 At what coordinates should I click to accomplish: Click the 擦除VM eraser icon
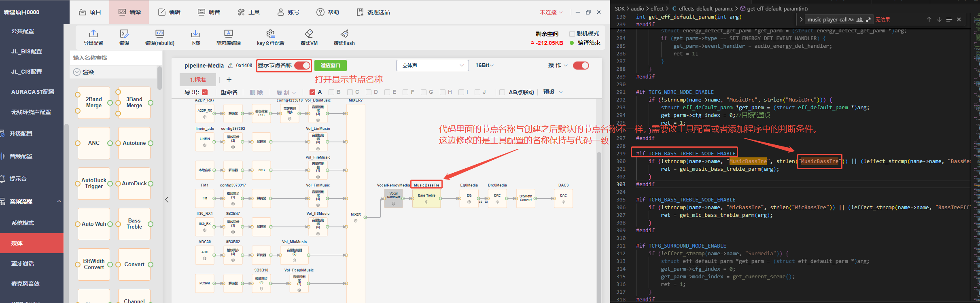(309, 34)
